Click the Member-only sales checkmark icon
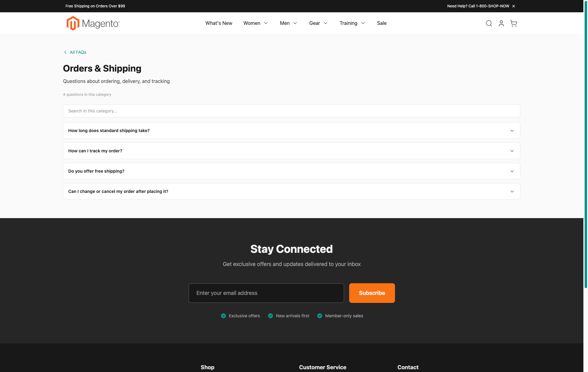The height and width of the screenshot is (372, 588). pos(320,316)
